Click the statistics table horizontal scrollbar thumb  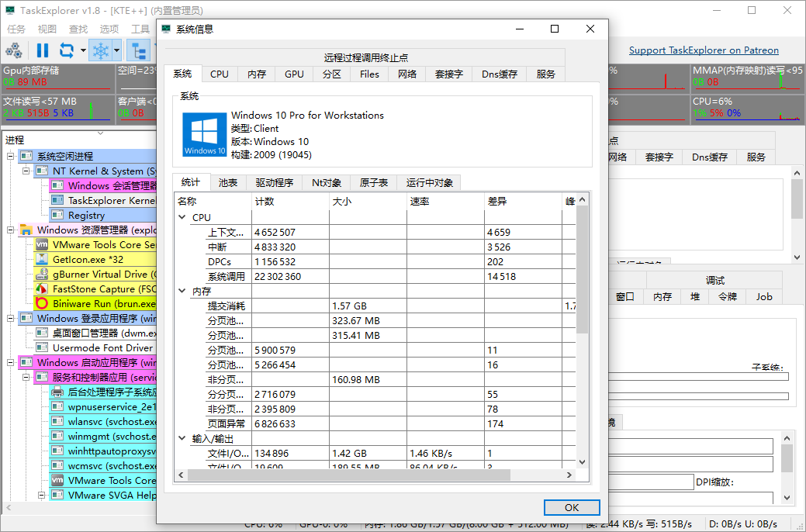349,475
